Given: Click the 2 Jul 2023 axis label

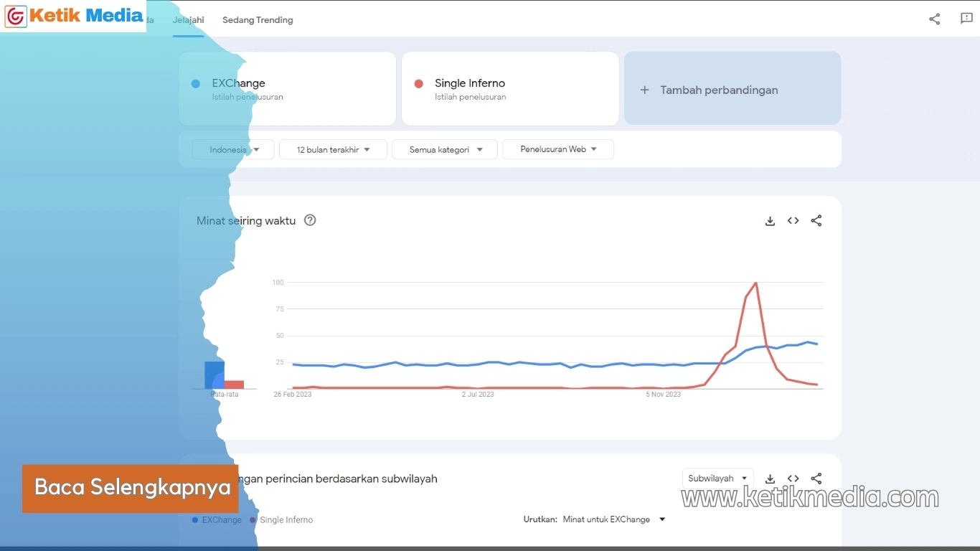Looking at the screenshot, I should point(478,395).
